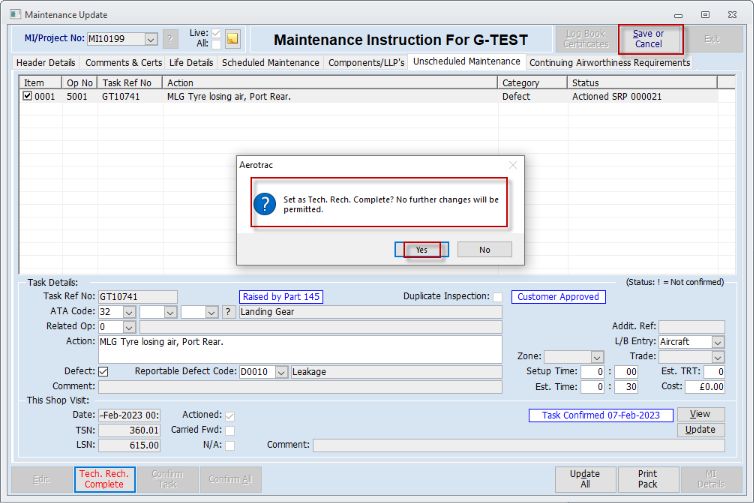The image size is (754, 503).
Task: Switch to Life Details tab
Action: [191, 63]
